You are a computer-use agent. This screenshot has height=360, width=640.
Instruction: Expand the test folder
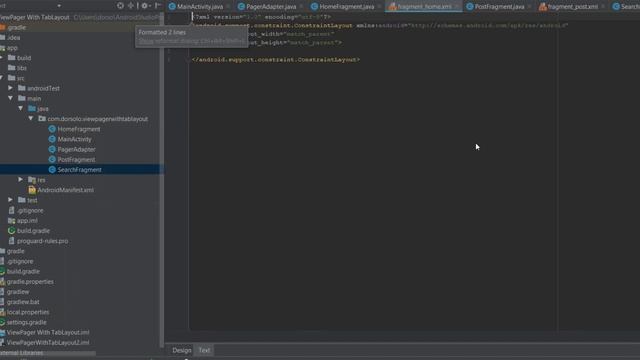(10, 200)
